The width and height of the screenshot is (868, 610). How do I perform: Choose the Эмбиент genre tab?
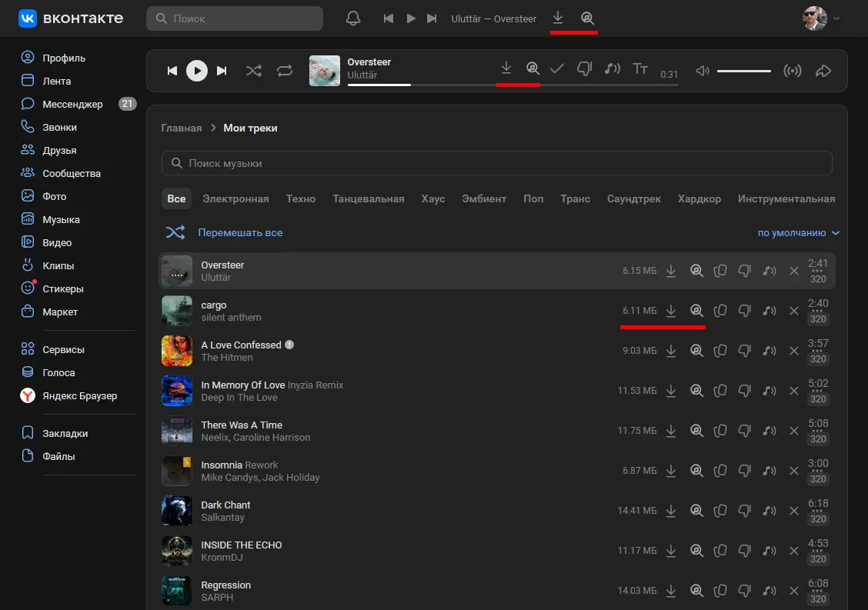(484, 198)
